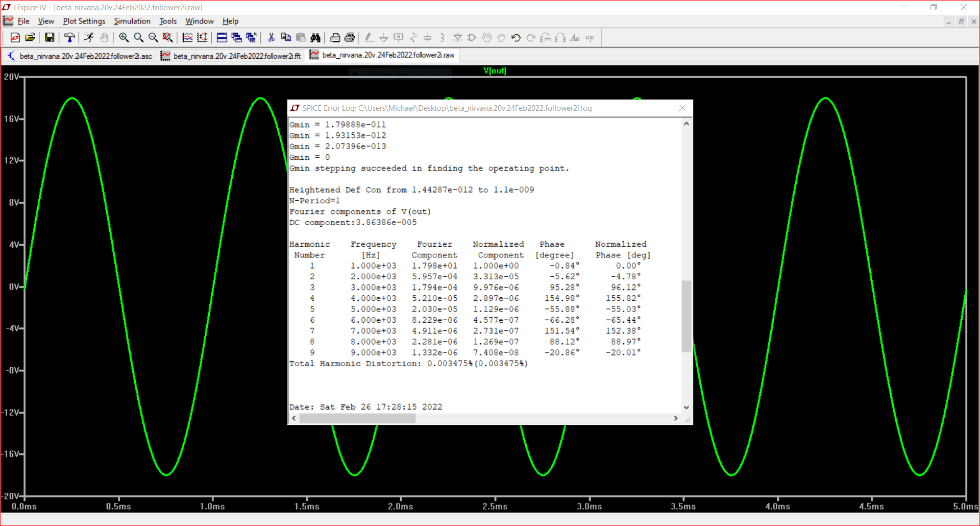Open the File menu
Screen dimensions: 980x526
coord(23,21)
